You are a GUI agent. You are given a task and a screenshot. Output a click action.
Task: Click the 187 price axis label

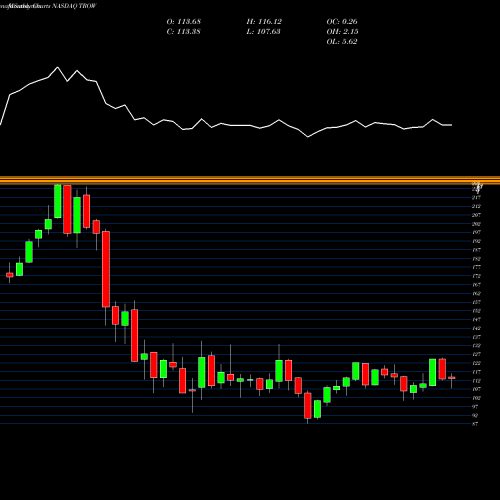pyautogui.click(x=476, y=250)
